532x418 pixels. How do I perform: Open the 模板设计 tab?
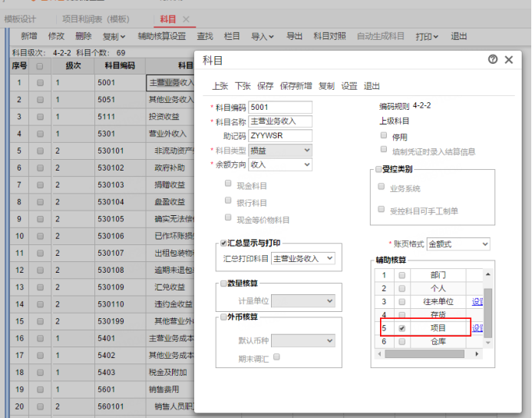(x=21, y=19)
